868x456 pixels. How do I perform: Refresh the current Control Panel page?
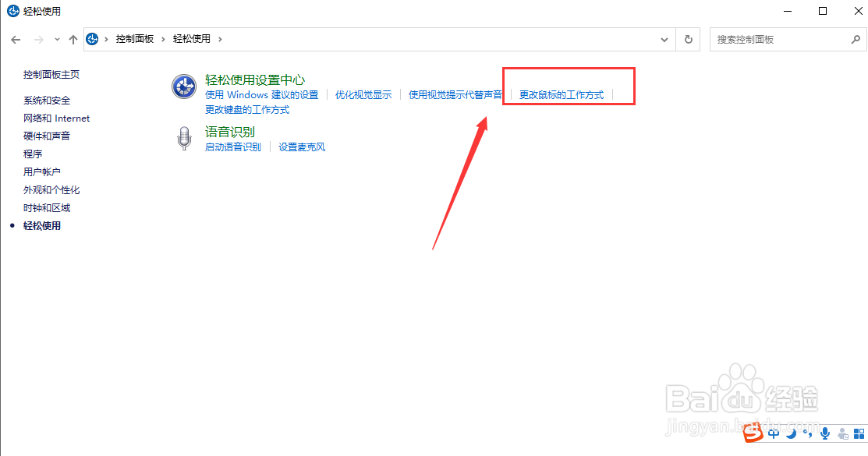click(687, 39)
